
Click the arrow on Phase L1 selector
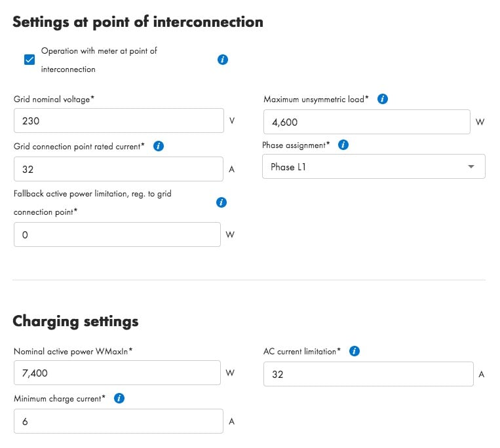(x=471, y=166)
